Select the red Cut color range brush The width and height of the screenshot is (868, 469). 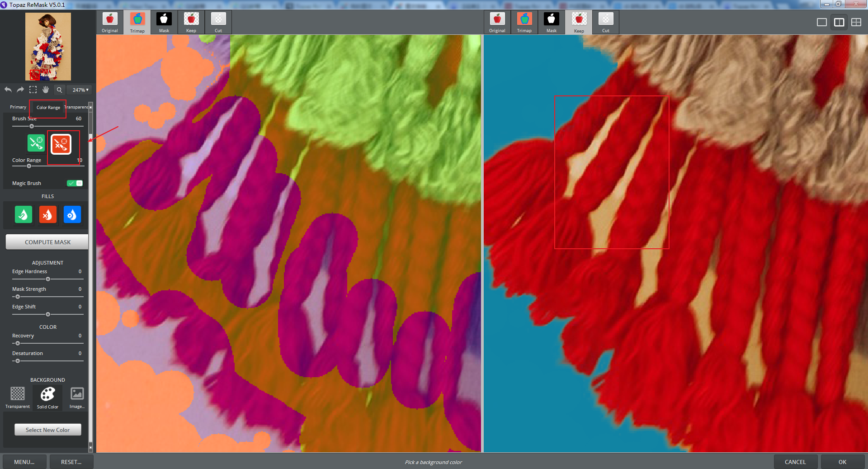[x=61, y=144]
